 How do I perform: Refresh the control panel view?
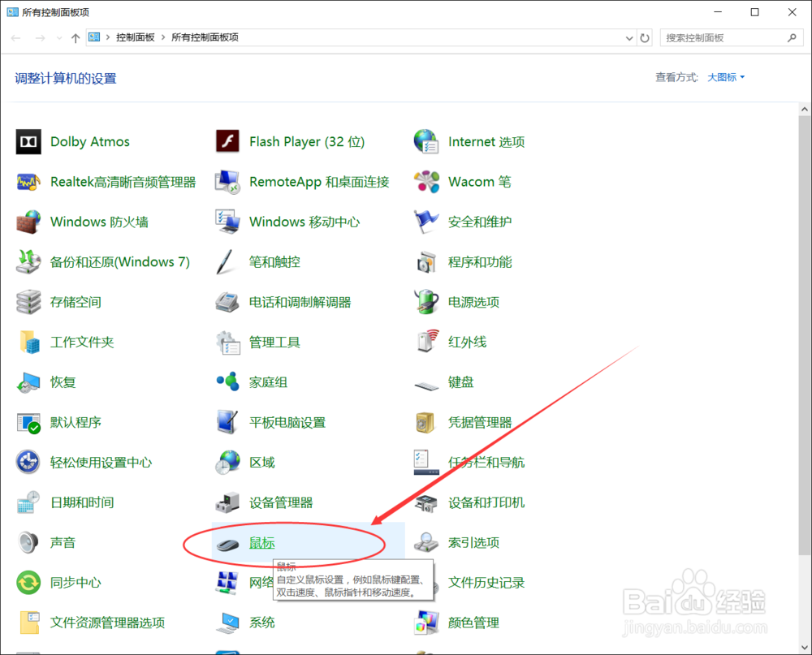645,38
